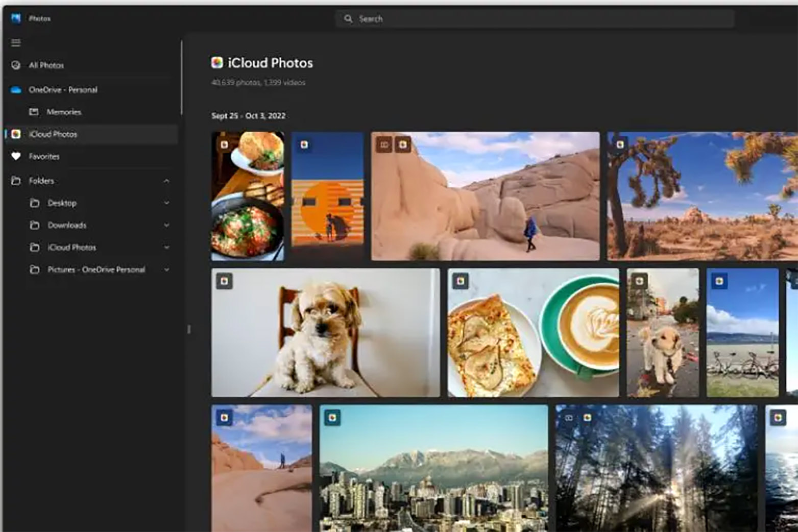
Task: Open the hiker at desert boulders photo
Action: (x=486, y=197)
